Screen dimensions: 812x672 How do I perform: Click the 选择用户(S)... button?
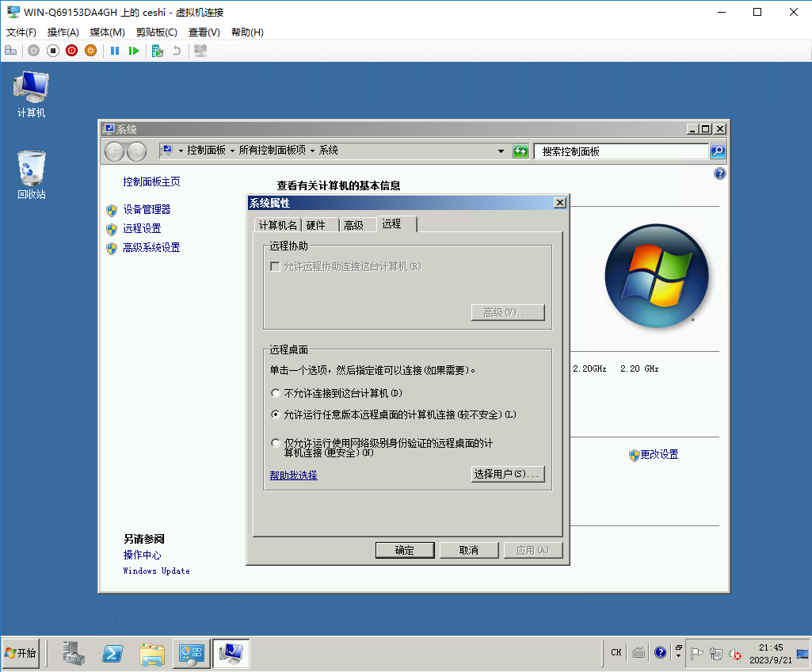[x=508, y=475]
